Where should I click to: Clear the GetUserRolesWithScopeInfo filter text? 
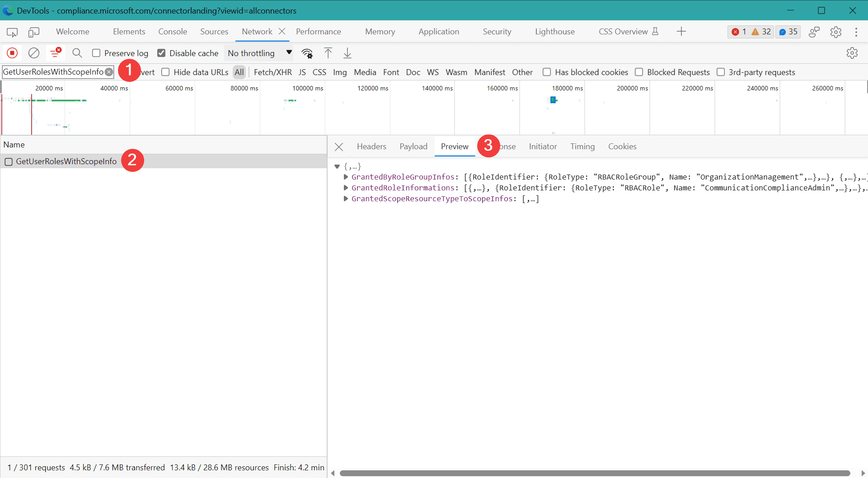coord(109,72)
